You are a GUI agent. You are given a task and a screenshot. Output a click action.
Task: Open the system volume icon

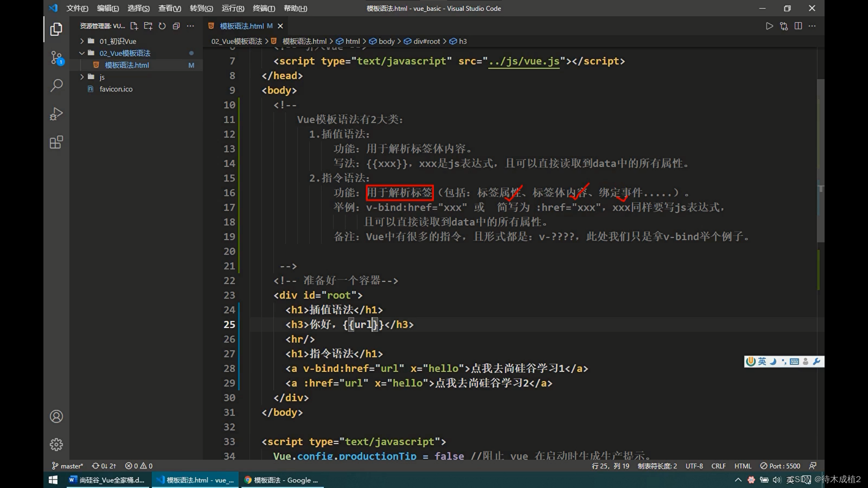click(x=777, y=480)
